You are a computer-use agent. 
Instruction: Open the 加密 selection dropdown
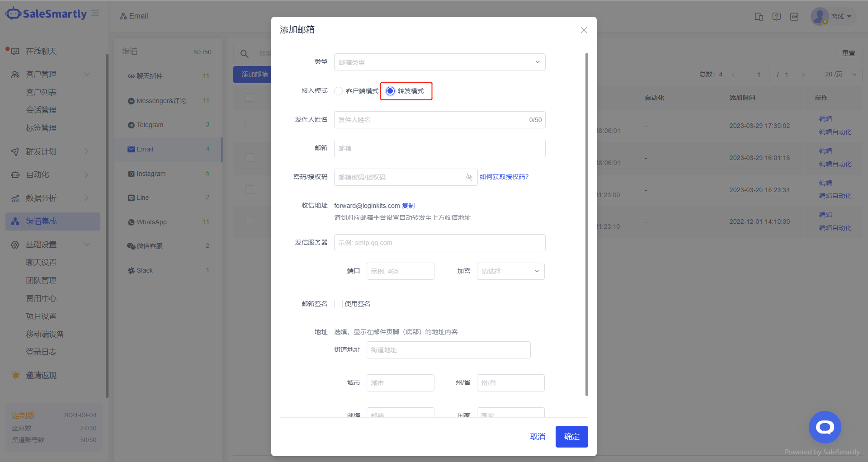[510, 271]
